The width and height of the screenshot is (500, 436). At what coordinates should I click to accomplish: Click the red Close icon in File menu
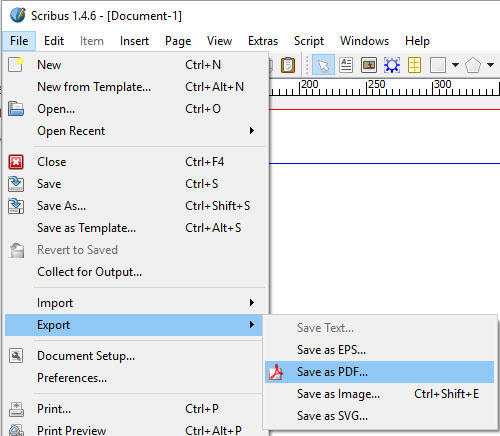coord(16,162)
